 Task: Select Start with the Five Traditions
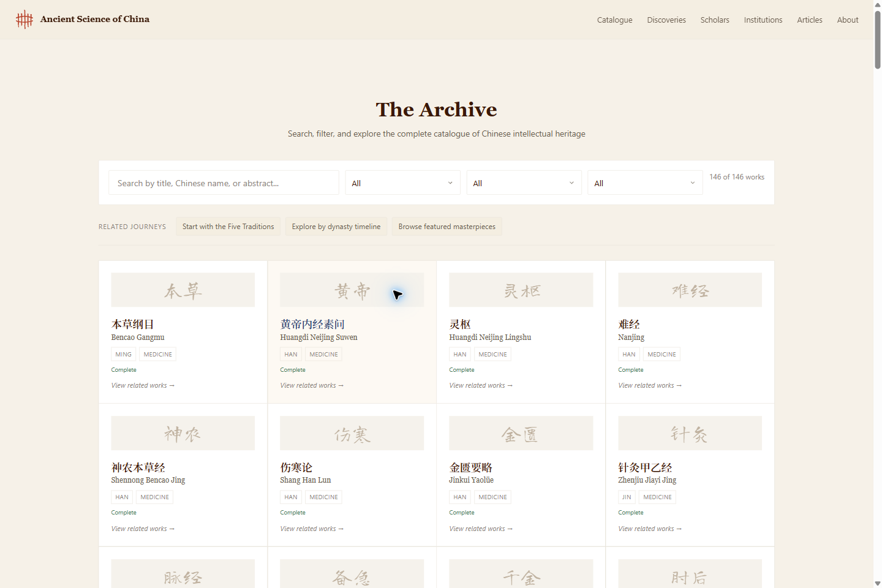pyautogui.click(x=228, y=227)
